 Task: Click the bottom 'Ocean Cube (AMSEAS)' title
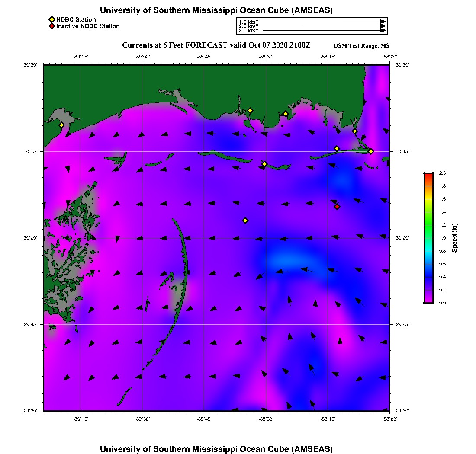tap(216, 449)
